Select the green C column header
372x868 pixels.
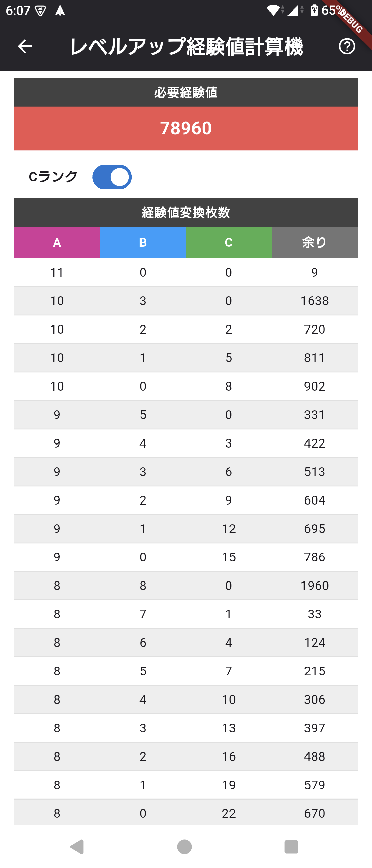click(229, 242)
